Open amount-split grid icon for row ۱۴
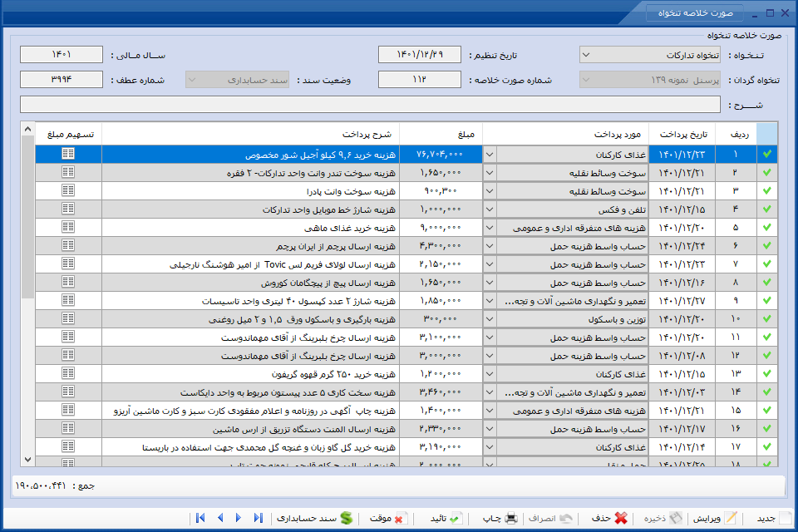 pos(68,392)
